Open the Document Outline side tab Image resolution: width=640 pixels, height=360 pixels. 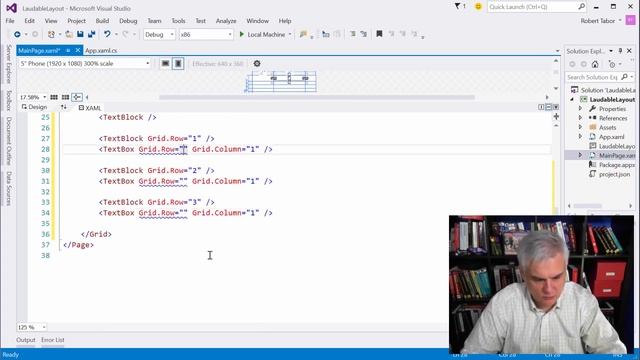click(x=9, y=141)
